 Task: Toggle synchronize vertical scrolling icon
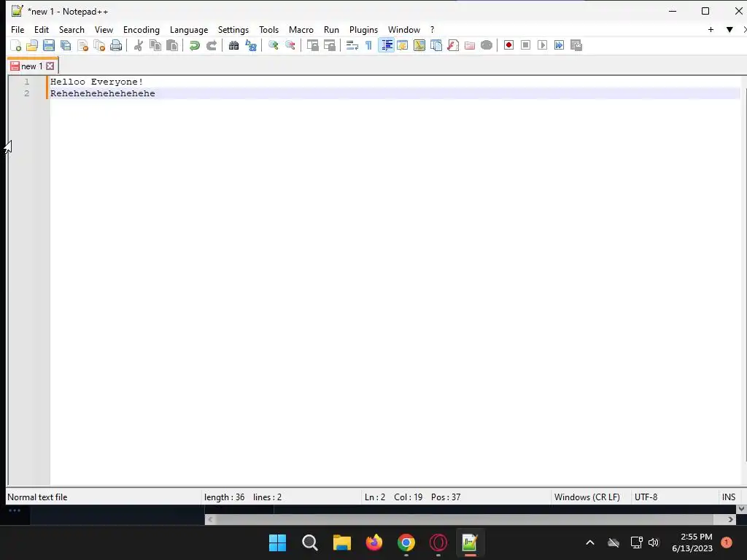click(x=312, y=45)
